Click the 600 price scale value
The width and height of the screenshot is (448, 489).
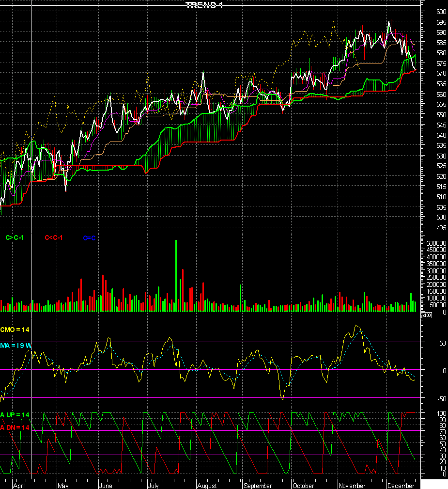(x=441, y=12)
